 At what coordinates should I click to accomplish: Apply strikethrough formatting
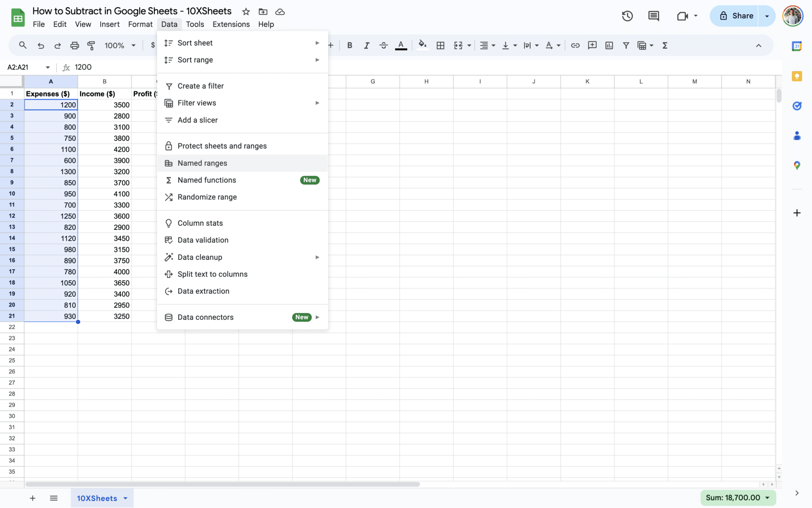(383, 45)
